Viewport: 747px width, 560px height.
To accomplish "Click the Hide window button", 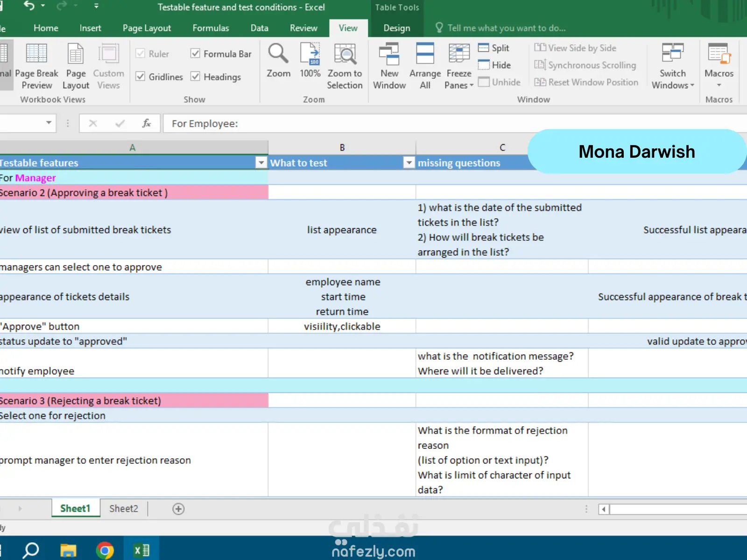I will click(495, 65).
